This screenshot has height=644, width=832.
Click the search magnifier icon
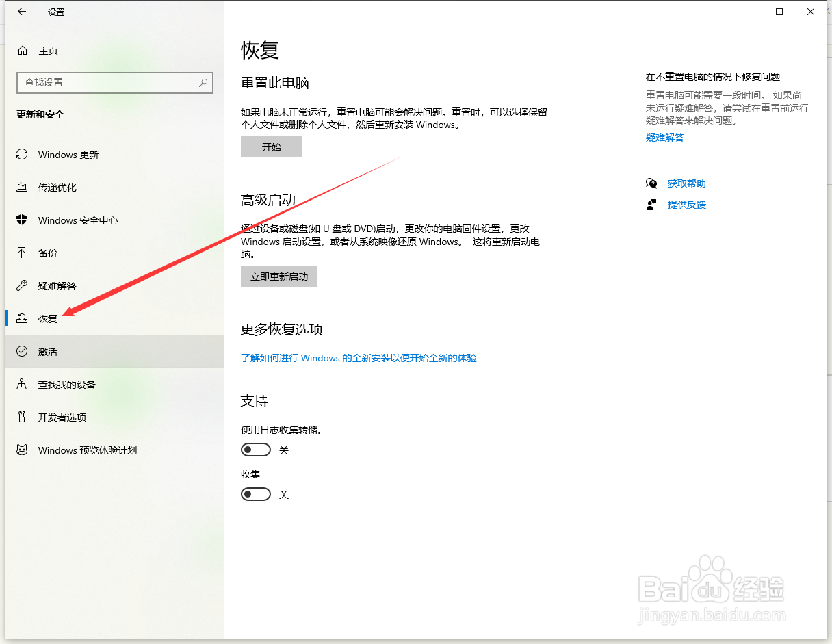pos(203,82)
